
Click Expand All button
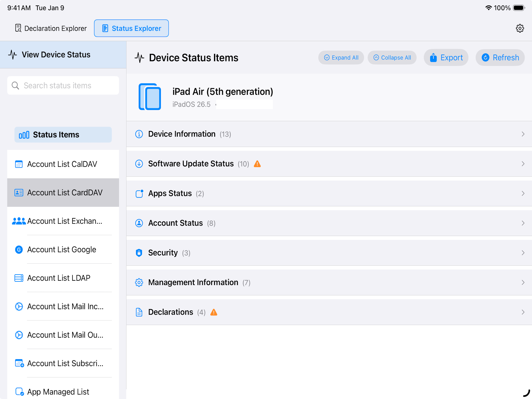pos(341,58)
